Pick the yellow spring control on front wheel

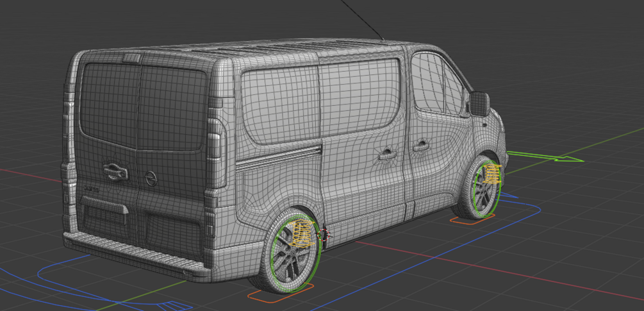point(491,173)
